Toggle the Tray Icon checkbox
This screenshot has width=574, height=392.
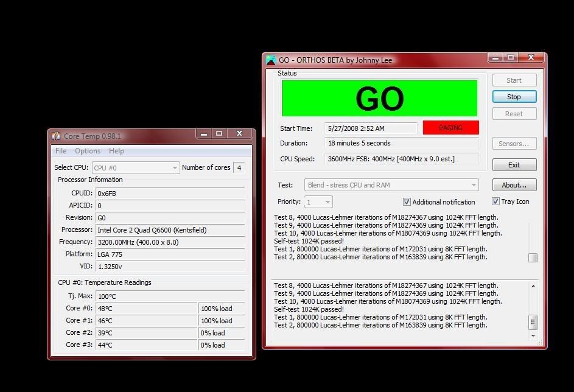click(495, 201)
